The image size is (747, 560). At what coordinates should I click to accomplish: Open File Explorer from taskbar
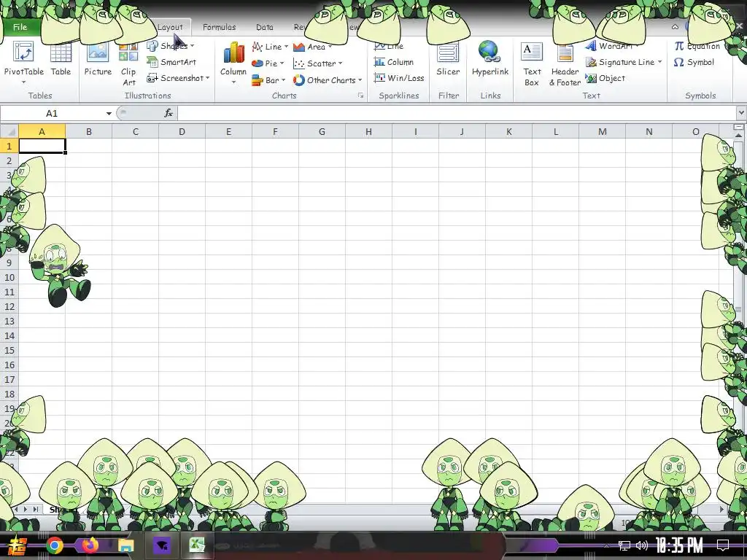coord(125,545)
